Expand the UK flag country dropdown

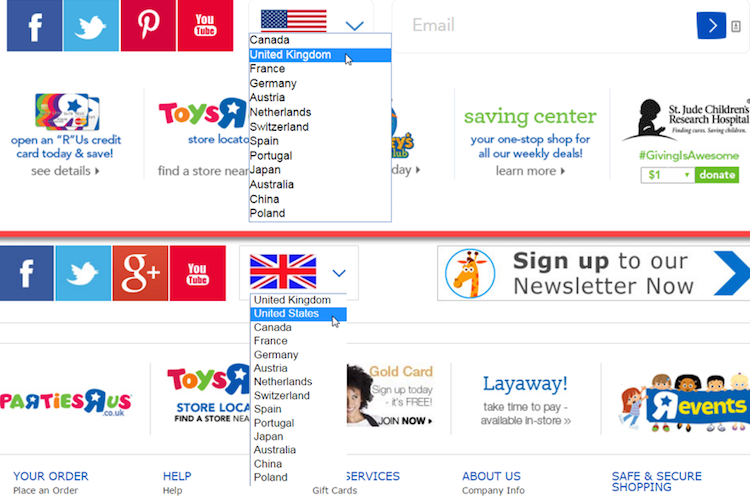(298, 272)
